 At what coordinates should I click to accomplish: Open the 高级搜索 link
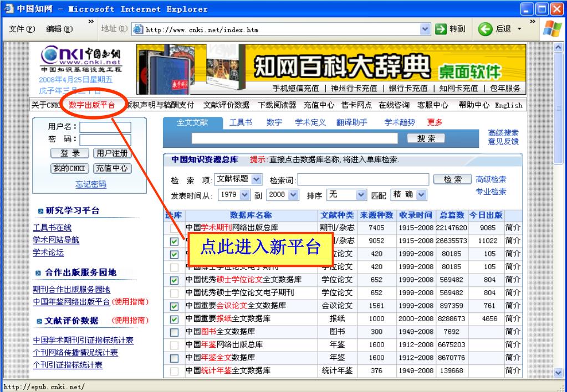click(503, 133)
